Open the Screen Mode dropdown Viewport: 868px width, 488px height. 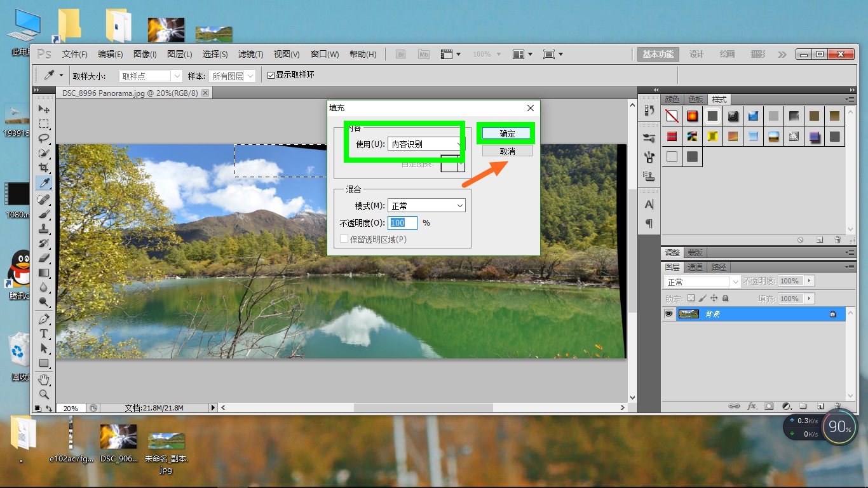(553, 54)
